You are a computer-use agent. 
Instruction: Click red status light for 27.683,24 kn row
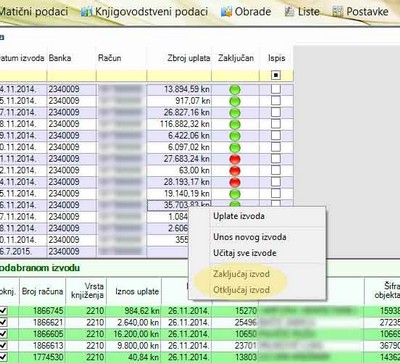pyautogui.click(x=235, y=159)
